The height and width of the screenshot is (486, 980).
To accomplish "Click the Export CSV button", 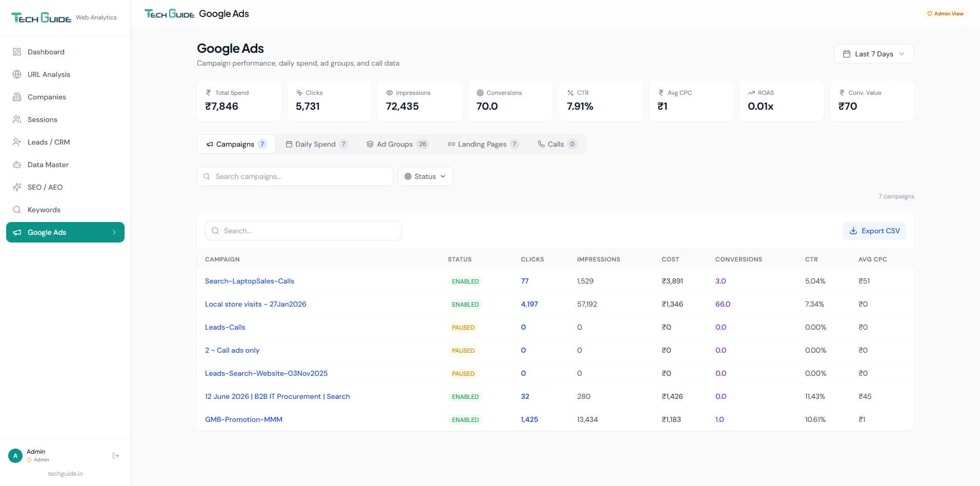I will [874, 231].
